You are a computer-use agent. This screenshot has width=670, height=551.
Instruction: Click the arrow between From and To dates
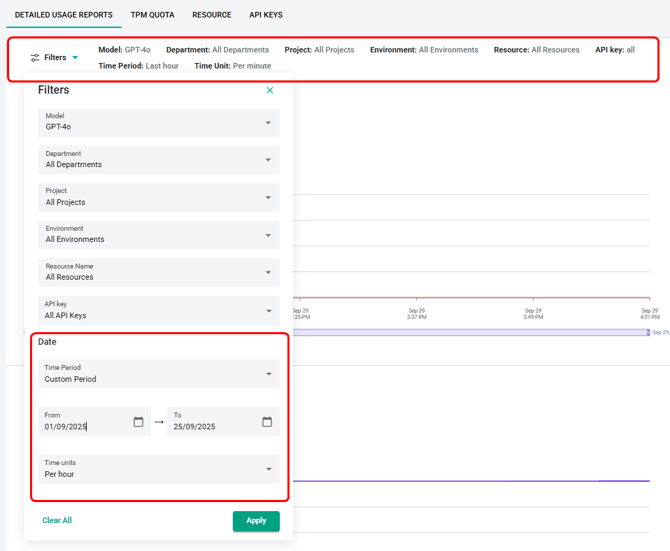coord(159,422)
